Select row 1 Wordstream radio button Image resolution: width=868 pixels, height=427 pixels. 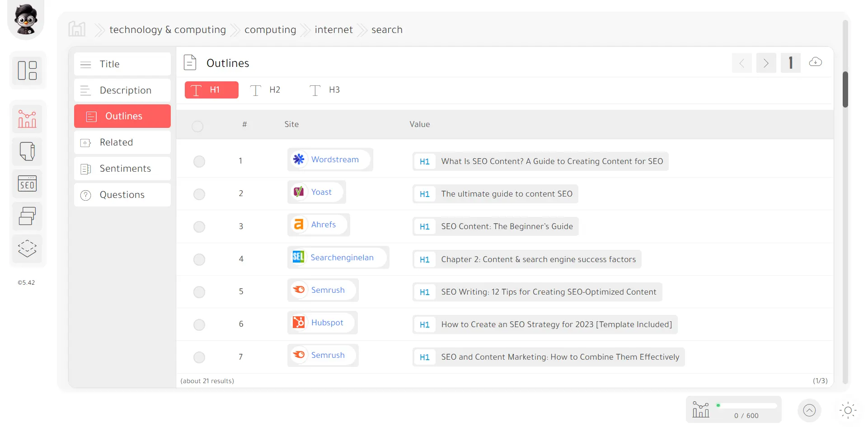pos(199,161)
